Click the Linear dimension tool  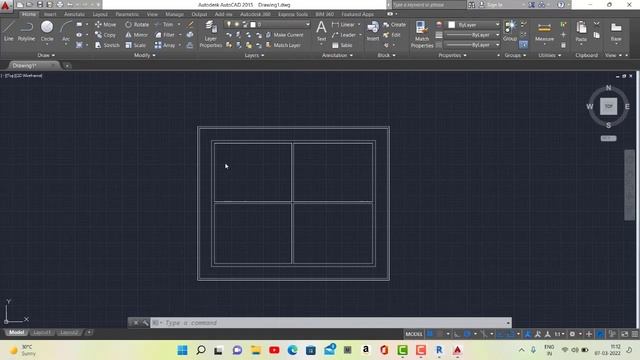(343, 24)
